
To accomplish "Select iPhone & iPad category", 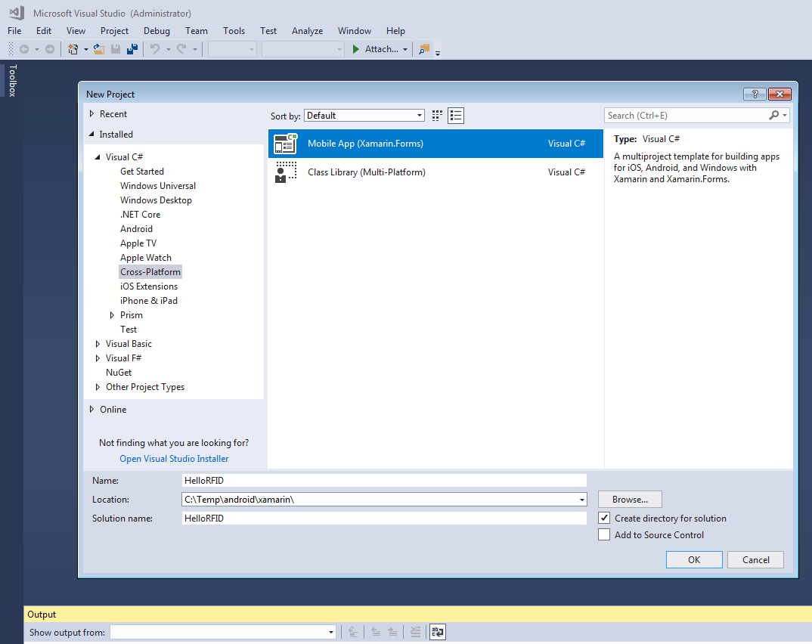I will pyautogui.click(x=149, y=301).
